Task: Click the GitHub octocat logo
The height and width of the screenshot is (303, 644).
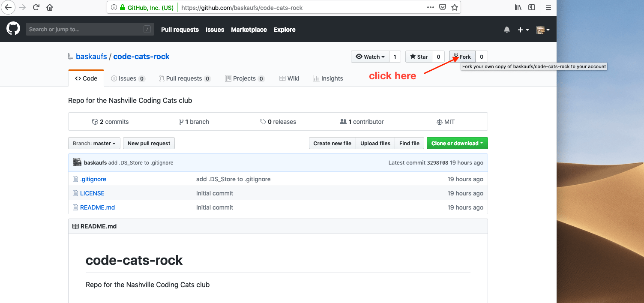Action: pyautogui.click(x=13, y=29)
